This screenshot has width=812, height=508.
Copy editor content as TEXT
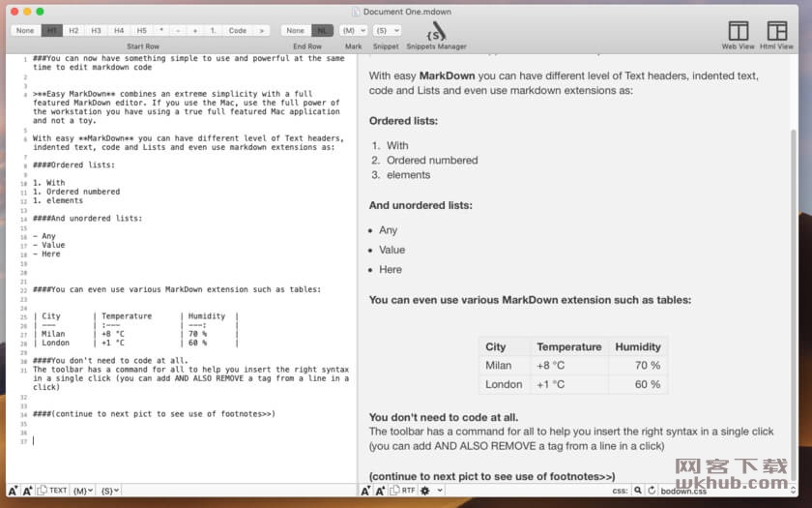click(52, 490)
